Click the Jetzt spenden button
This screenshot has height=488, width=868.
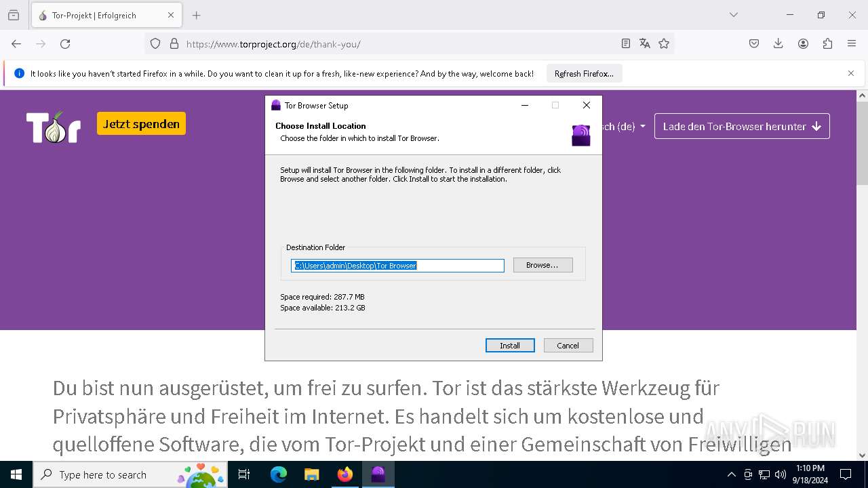coord(141,124)
